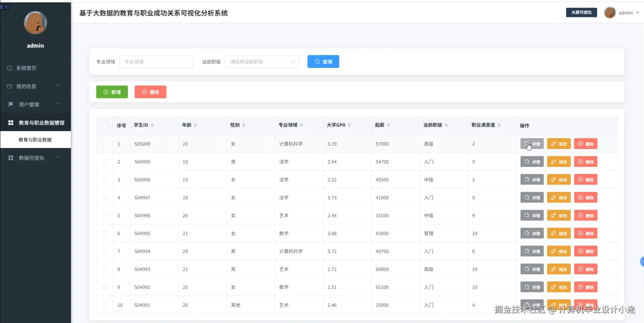Click the 用户管理 flag icon
This screenshot has height=323, width=644.
pos(10,104)
